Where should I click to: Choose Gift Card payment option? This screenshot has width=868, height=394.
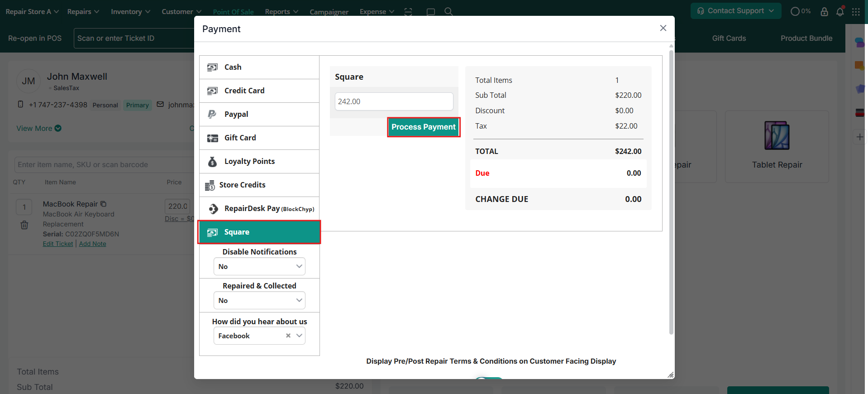(259, 138)
